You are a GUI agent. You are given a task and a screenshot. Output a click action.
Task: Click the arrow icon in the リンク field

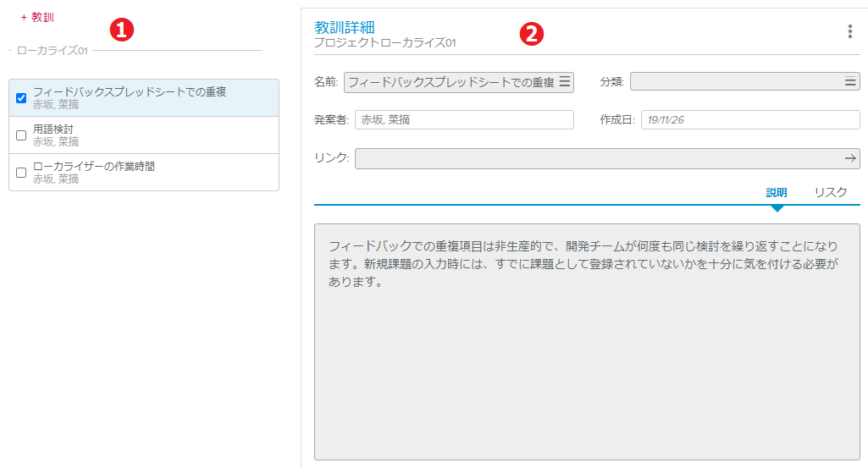pyautogui.click(x=850, y=158)
